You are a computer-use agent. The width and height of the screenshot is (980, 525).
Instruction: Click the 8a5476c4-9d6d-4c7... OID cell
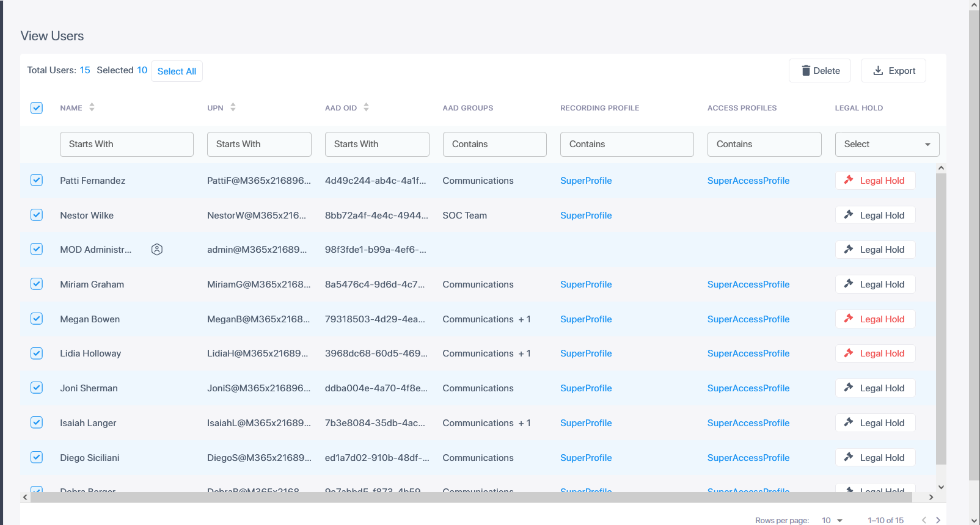pyautogui.click(x=375, y=284)
